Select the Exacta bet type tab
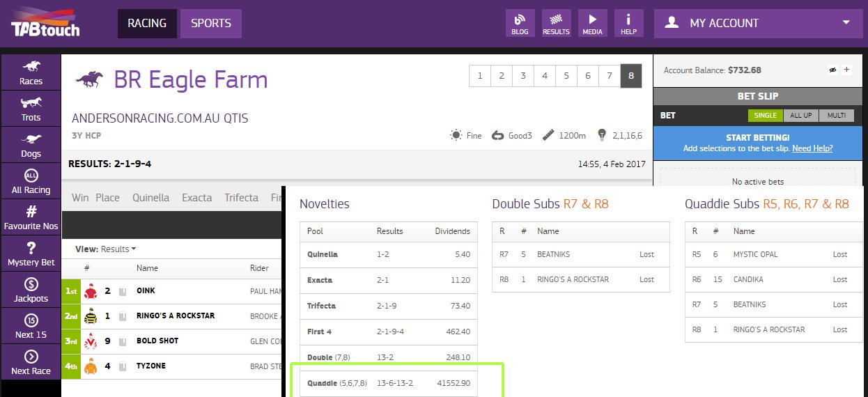Viewport: 868px width, 397px height. 197,198
